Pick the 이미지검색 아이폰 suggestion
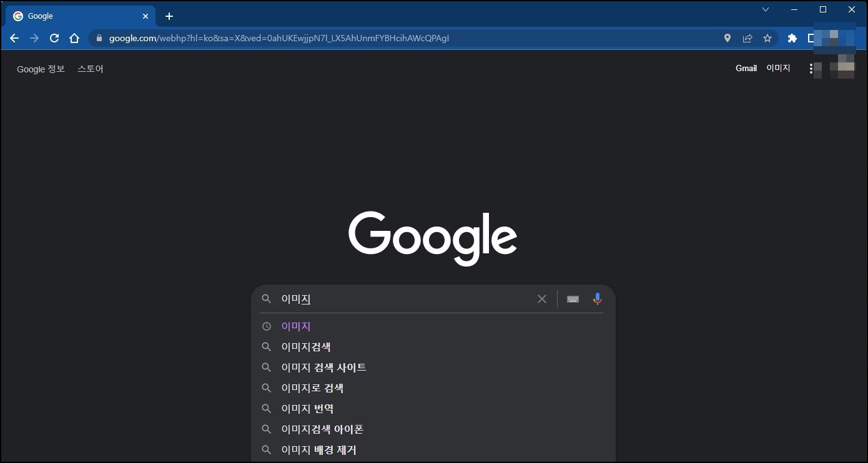The image size is (868, 463). click(433, 429)
